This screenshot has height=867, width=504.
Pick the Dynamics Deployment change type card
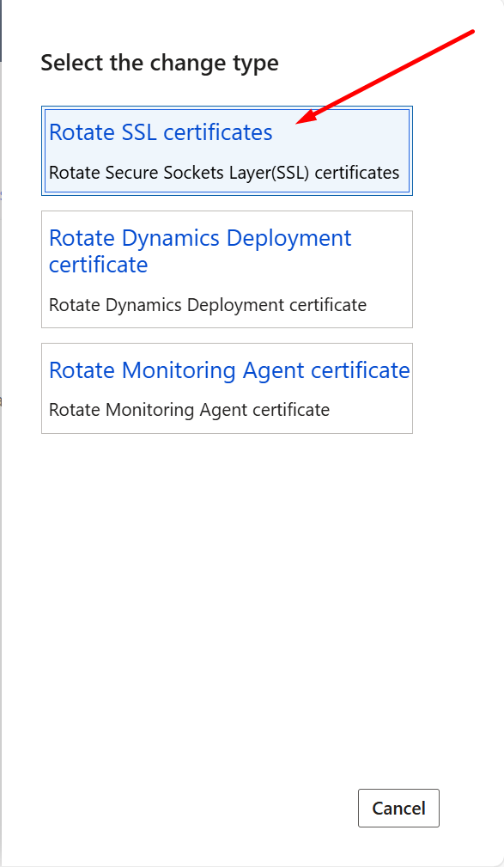coord(228,269)
